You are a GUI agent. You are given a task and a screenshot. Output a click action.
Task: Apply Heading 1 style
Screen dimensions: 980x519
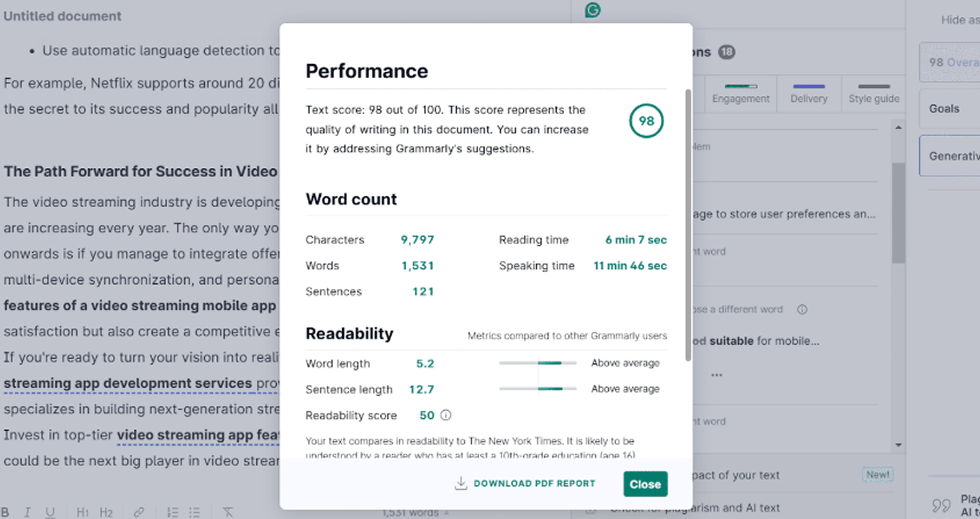click(82, 512)
